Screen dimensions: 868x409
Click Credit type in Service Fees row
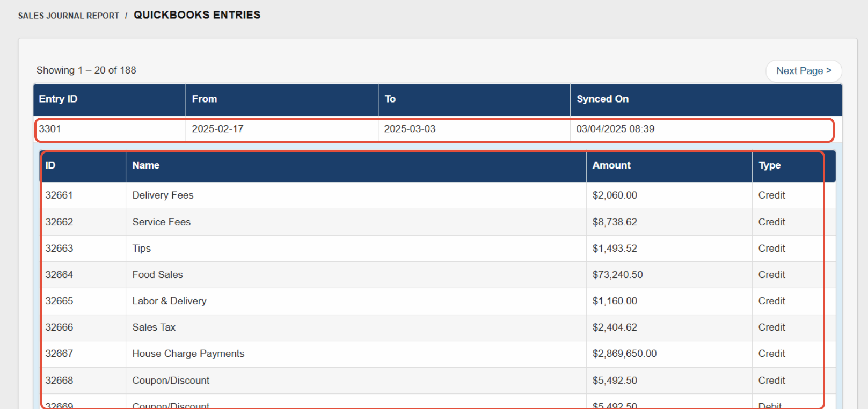pos(771,222)
